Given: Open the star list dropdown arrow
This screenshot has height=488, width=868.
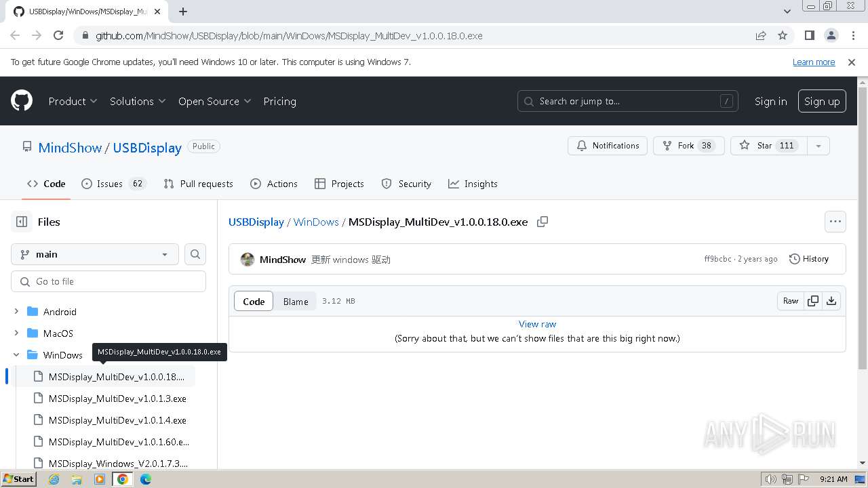Looking at the screenshot, I should 818,146.
